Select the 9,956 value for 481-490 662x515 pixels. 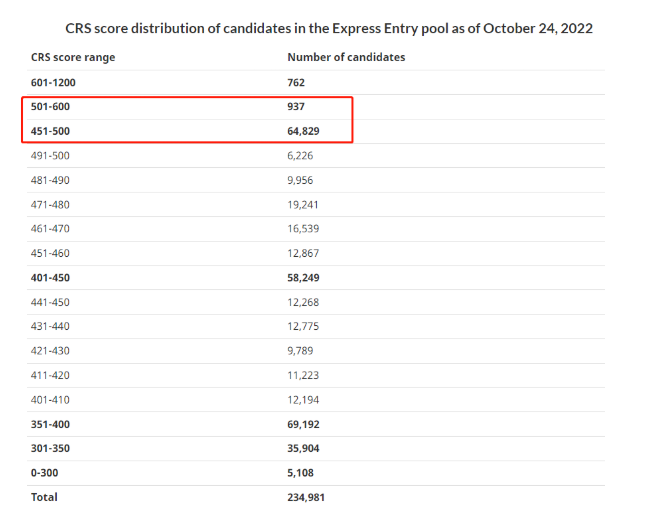[300, 180]
